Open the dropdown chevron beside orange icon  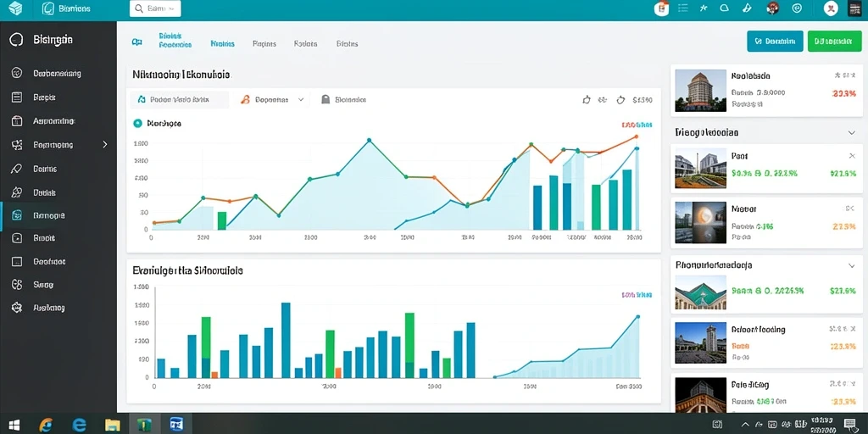tap(301, 100)
